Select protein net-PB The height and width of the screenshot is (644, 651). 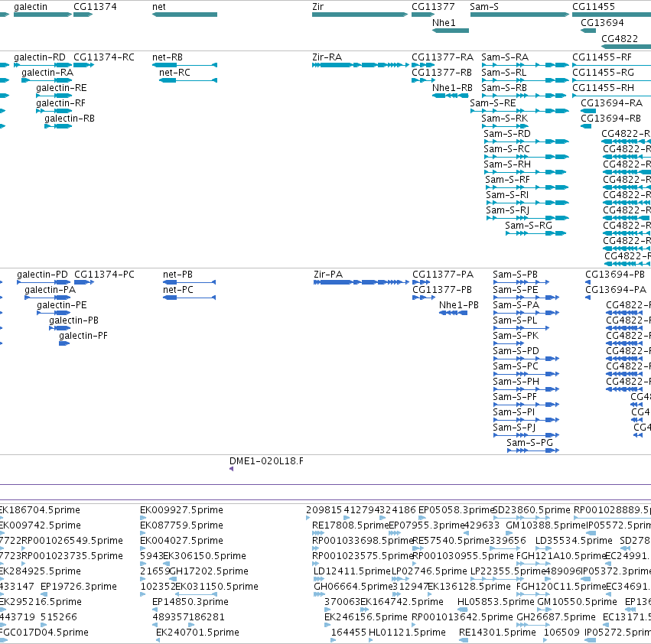pyautogui.click(x=189, y=282)
